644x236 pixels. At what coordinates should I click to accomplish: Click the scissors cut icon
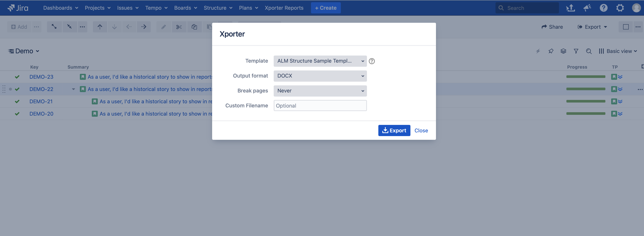[179, 27]
